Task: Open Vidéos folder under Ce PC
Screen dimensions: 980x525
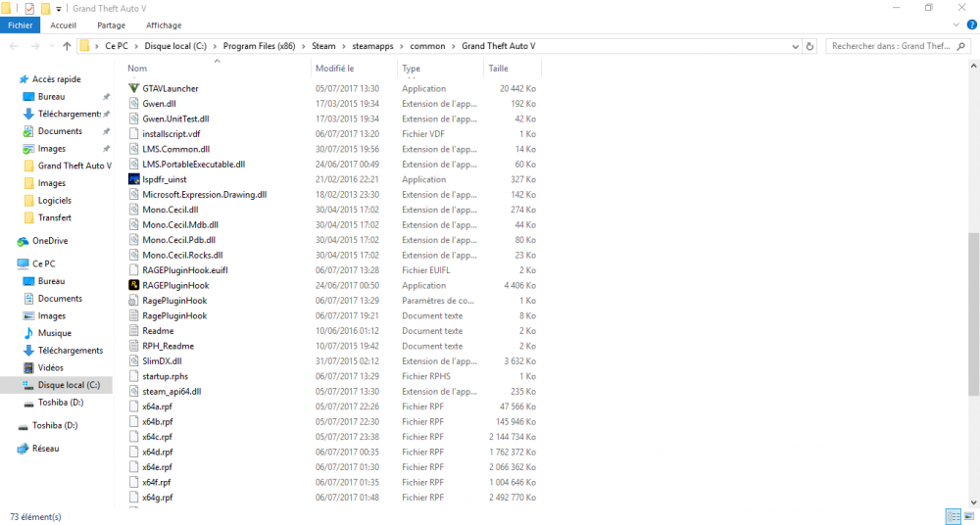Action: tap(51, 367)
